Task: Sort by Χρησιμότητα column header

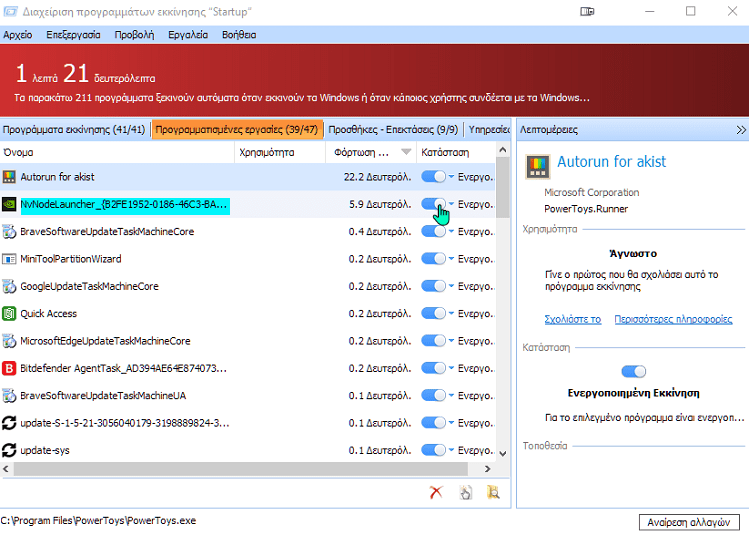Action: pyautogui.click(x=280, y=152)
